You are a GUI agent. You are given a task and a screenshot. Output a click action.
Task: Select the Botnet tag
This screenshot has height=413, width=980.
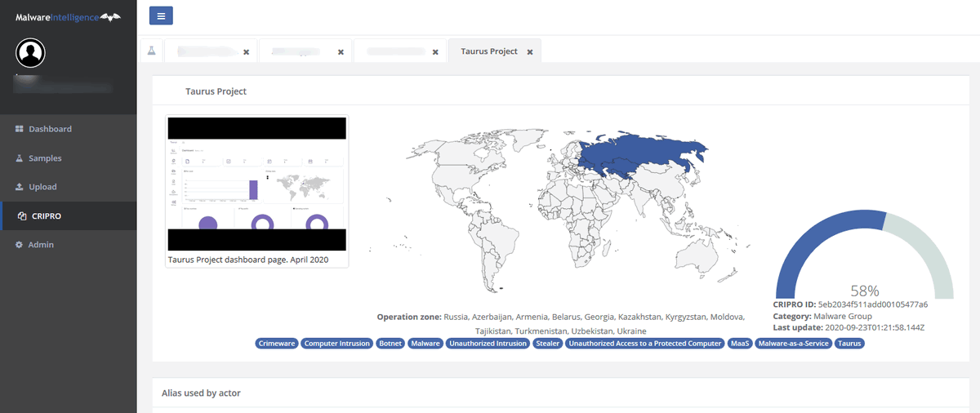coord(391,344)
